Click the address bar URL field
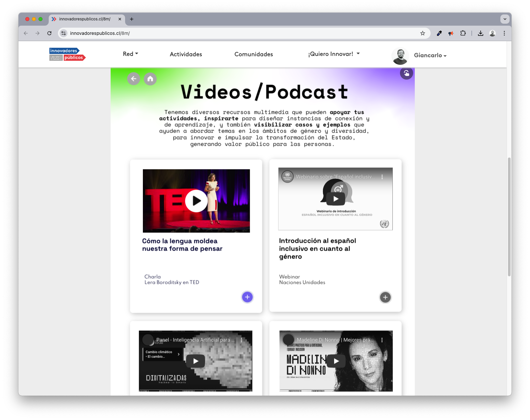530x420 pixels. click(230, 33)
